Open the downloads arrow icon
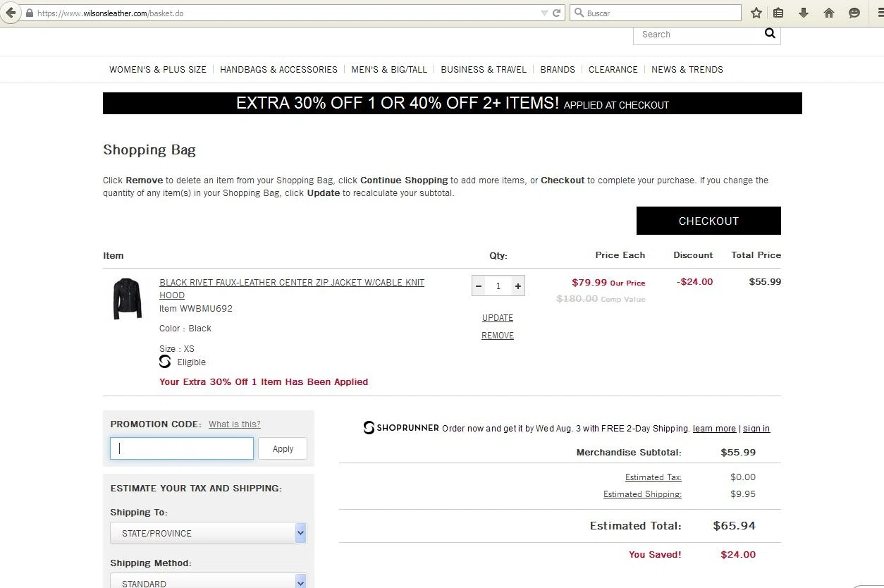This screenshot has width=884, height=588. click(804, 13)
